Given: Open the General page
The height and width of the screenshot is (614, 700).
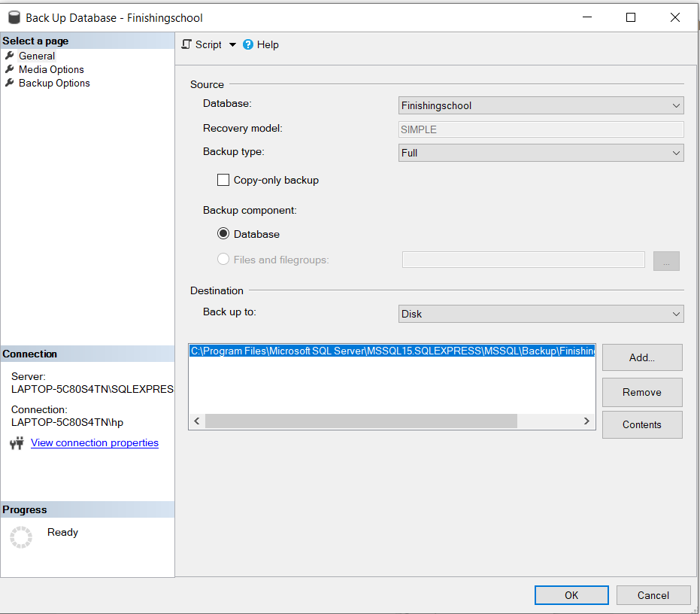Looking at the screenshot, I should coord(37,56).
